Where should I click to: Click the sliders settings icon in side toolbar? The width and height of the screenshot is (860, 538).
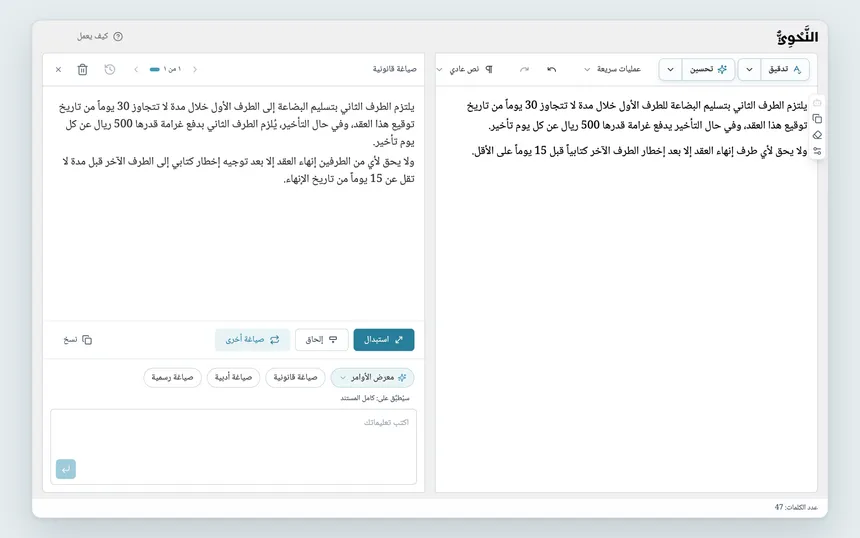(x=817, y=151)
